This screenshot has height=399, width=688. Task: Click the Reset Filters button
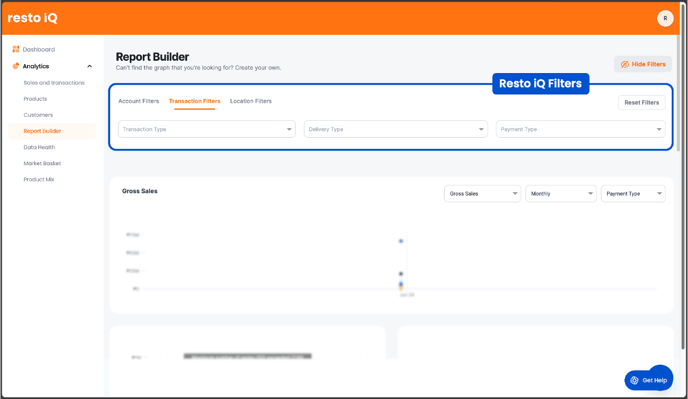tap(641, 102)
